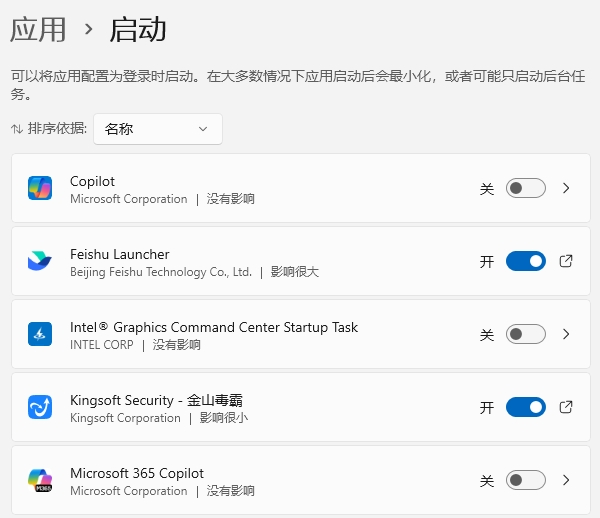Expand Microsoft 365 Copilot chevron

click(566, 480)
